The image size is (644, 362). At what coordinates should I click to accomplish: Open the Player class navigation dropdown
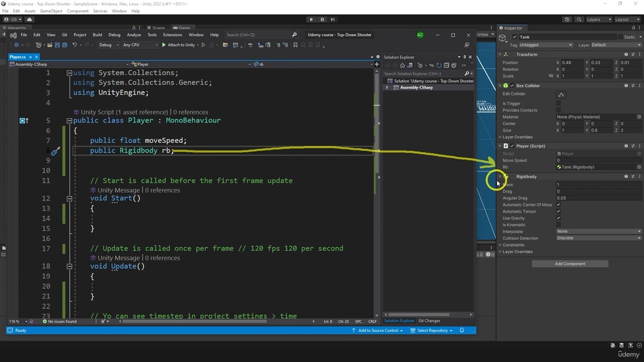pos(191,64)
